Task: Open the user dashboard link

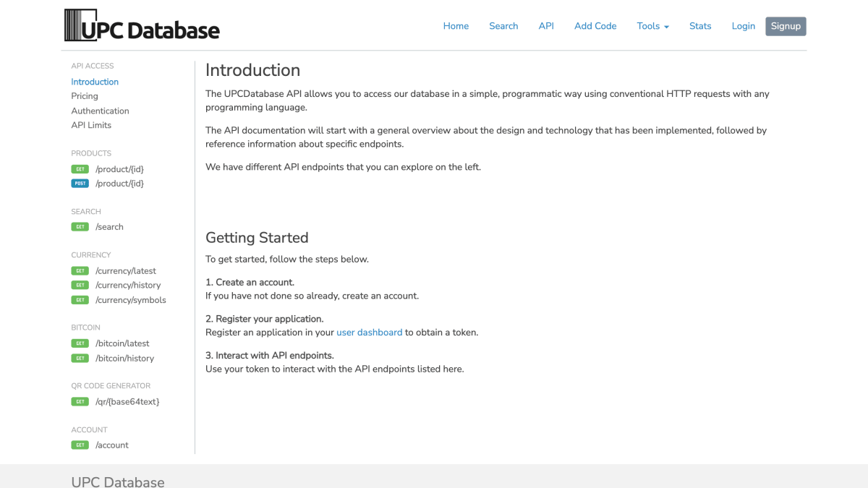Action: [x=369, y=333]
